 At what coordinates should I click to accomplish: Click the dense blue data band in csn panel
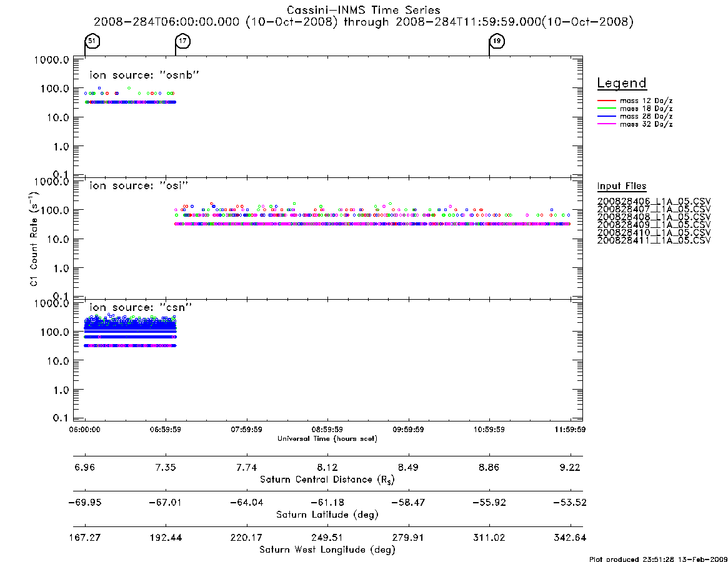tap(131, 326)
